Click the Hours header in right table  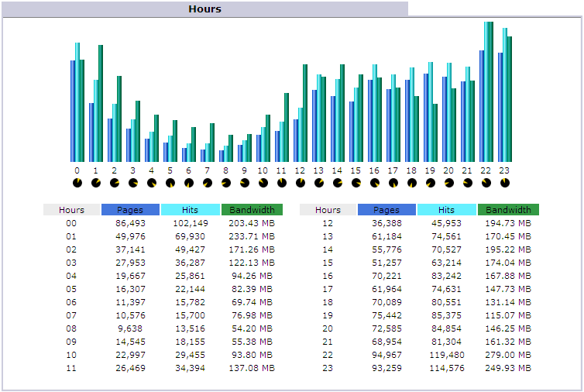[x=328, y=210]
